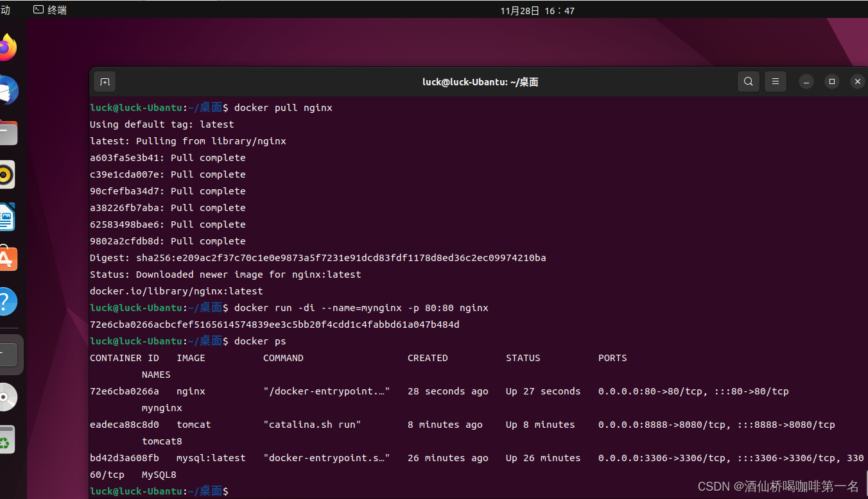The image size is (868, 499).
Task: Click container ID bd42d3a608fb
Action: coord(125,458)
